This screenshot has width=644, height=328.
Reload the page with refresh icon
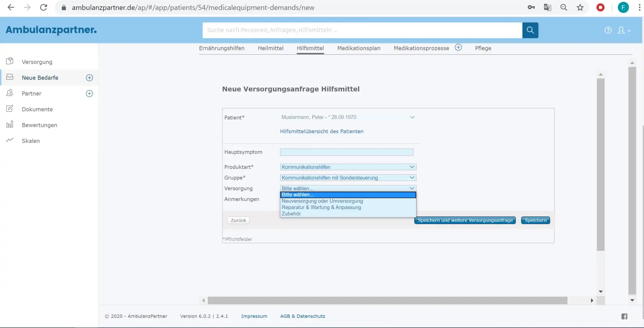[x=44, y=8]
